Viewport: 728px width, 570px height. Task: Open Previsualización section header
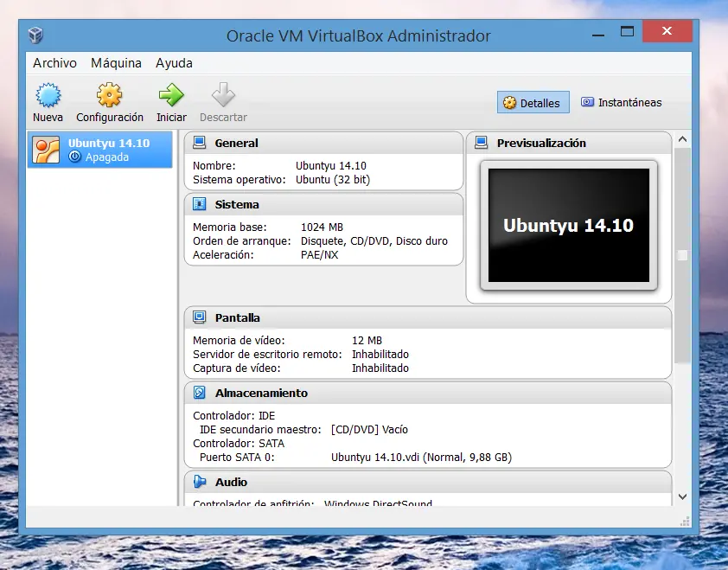pos(541,143)
